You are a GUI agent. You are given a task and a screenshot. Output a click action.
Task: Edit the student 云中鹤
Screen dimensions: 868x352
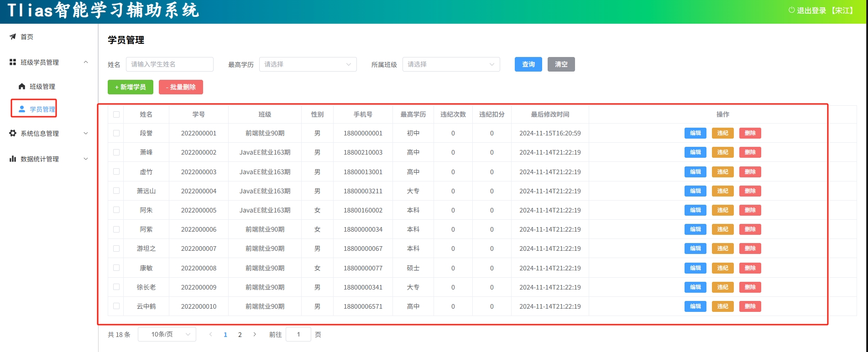pos(695,306)
